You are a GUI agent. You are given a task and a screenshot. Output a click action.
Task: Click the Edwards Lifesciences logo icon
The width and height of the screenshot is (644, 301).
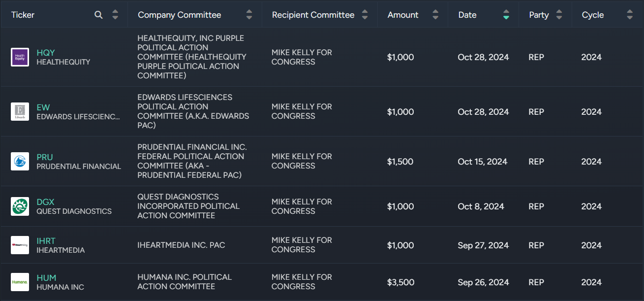tap(20, 111)
